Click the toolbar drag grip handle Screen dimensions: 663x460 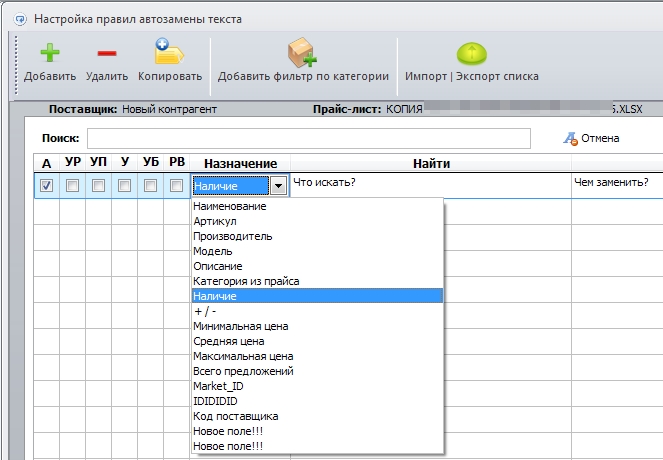[16, 65]
